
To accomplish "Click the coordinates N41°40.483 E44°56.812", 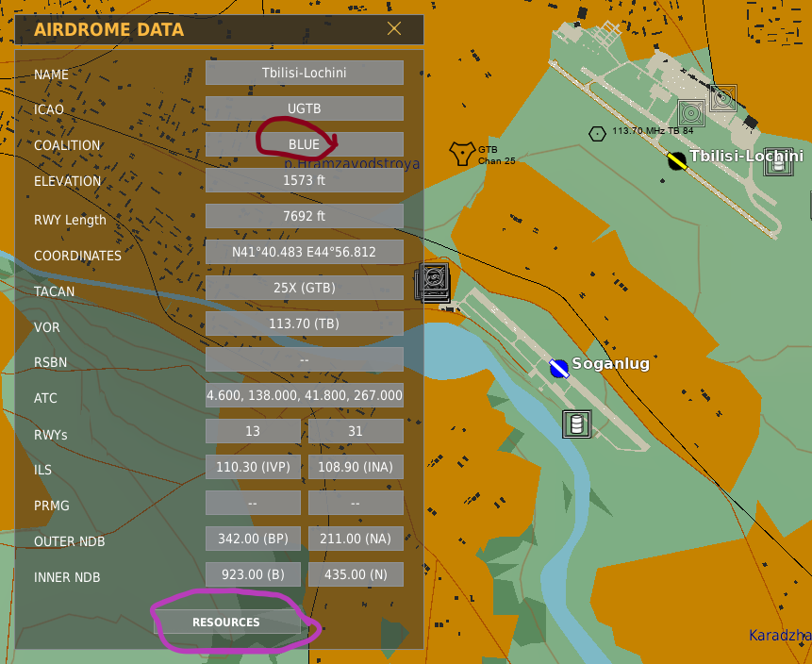I will (305, 252).
